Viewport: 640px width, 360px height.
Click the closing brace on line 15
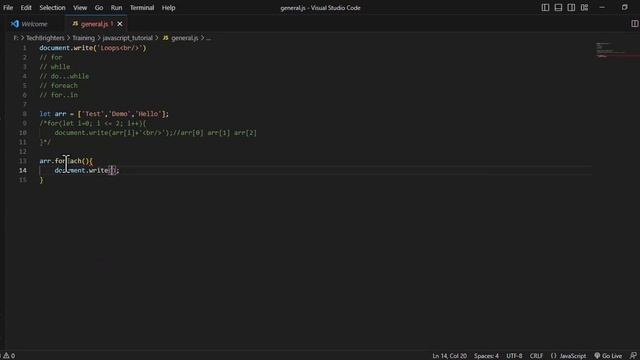[41, 180]
